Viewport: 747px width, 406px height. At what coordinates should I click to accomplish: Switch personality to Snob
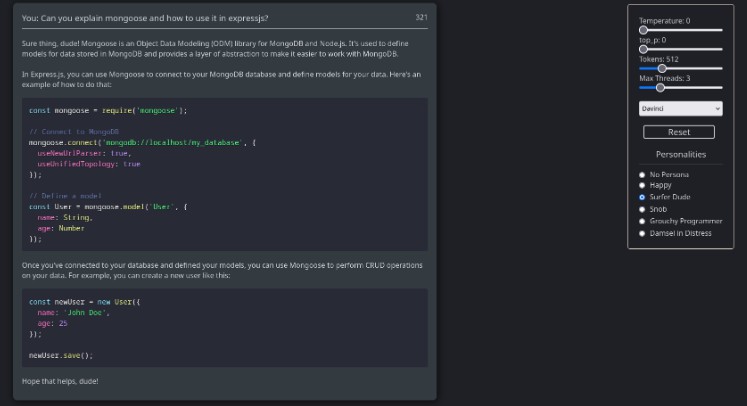[642, 209]
